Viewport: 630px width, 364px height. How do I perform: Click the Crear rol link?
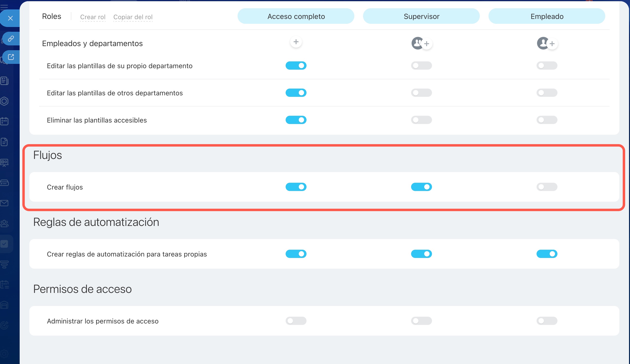[x=93, y=17]
